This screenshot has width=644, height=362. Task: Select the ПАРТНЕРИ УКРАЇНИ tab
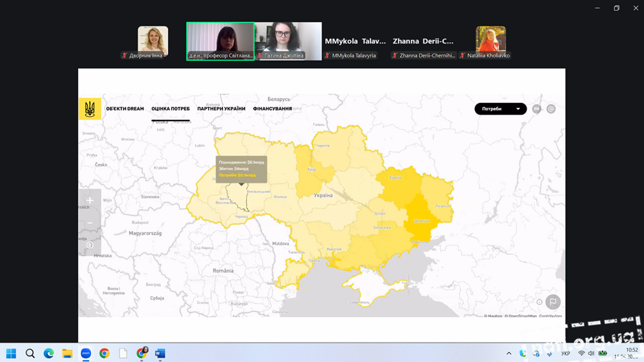click(x=221, y=109)
